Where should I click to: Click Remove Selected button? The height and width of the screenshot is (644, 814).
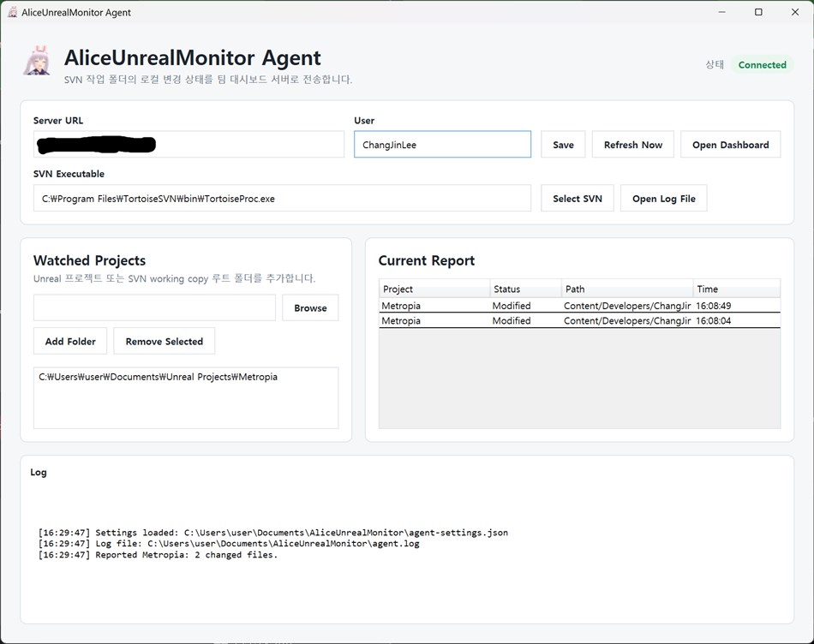pos(164,341)
